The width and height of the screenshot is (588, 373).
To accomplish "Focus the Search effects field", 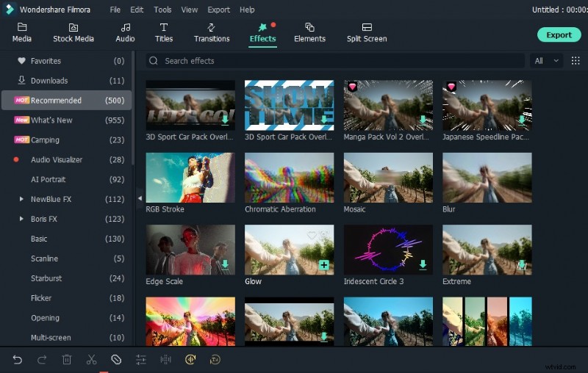I will click(335, 61).
